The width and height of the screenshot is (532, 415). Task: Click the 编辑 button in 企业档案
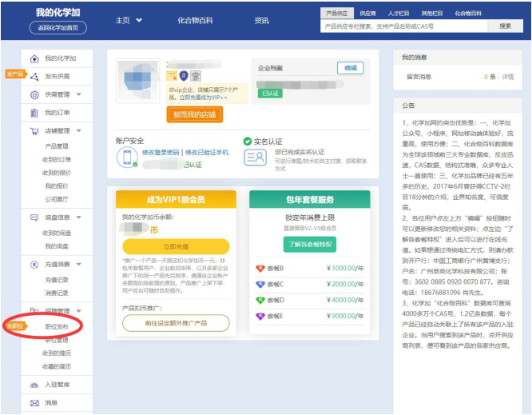click(349, 68)
